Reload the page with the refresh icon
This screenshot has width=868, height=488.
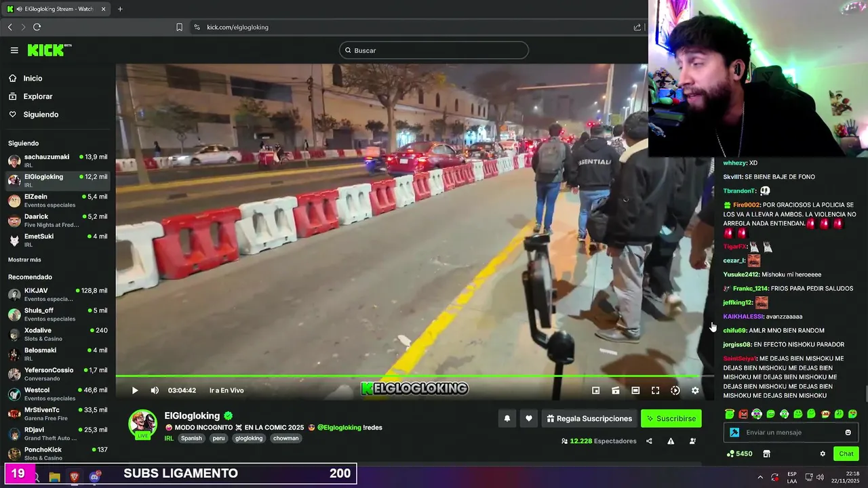tap(37, 27)
